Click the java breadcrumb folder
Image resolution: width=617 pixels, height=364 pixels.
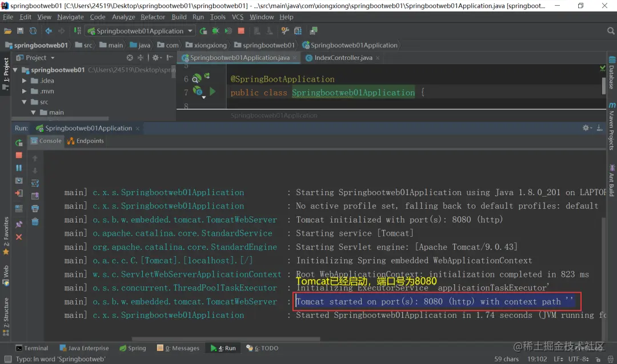pos(140,45)
